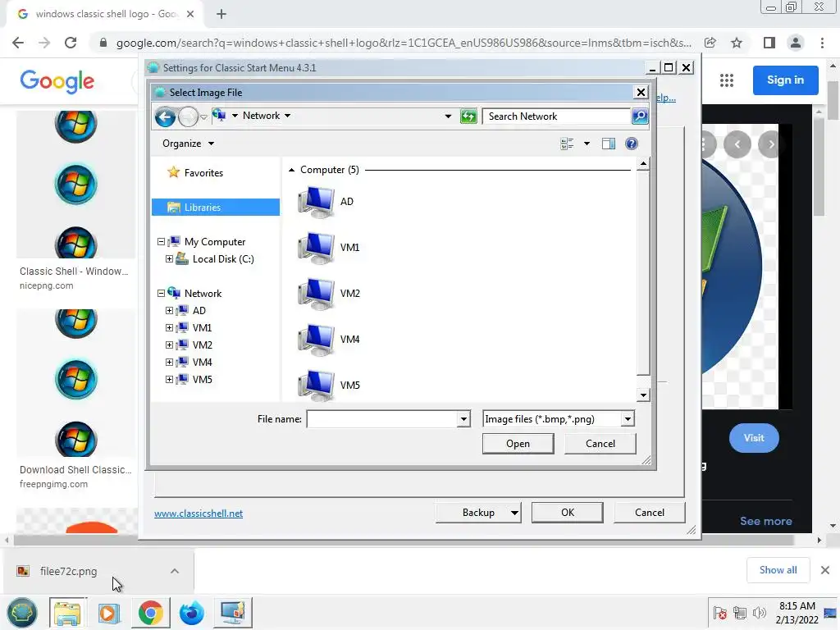
Task: Toggle the preview pane icon
Action: pyautogui.click(x=609, y=144)
